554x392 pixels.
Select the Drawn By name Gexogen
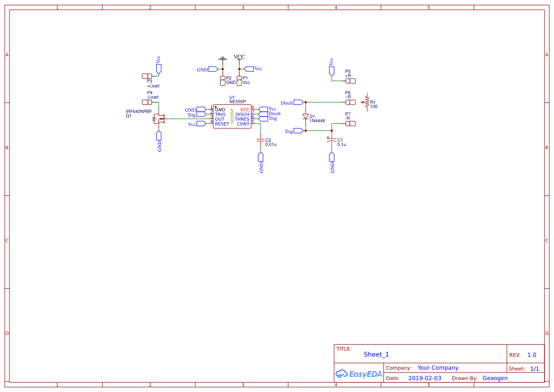click(x=495, y=378)
